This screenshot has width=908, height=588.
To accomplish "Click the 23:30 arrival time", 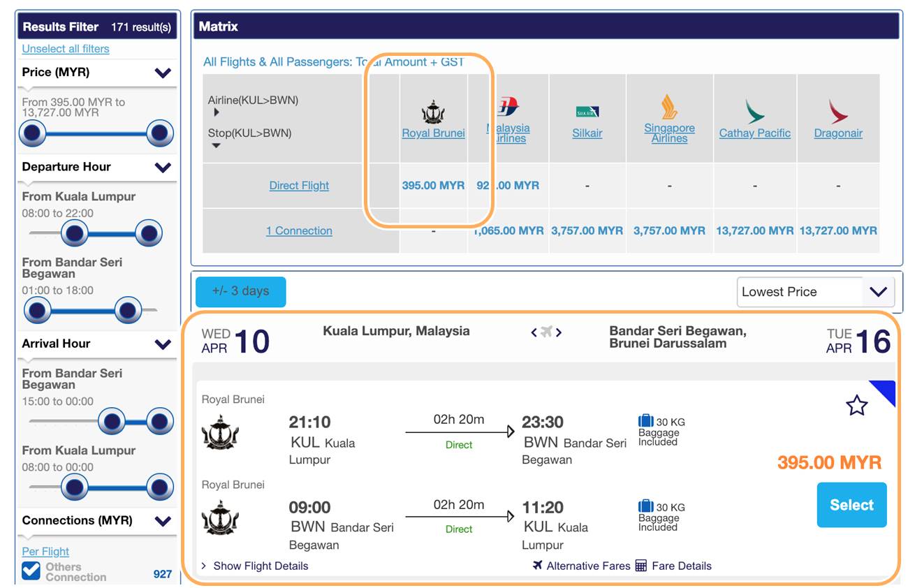I will click(543, 422).
